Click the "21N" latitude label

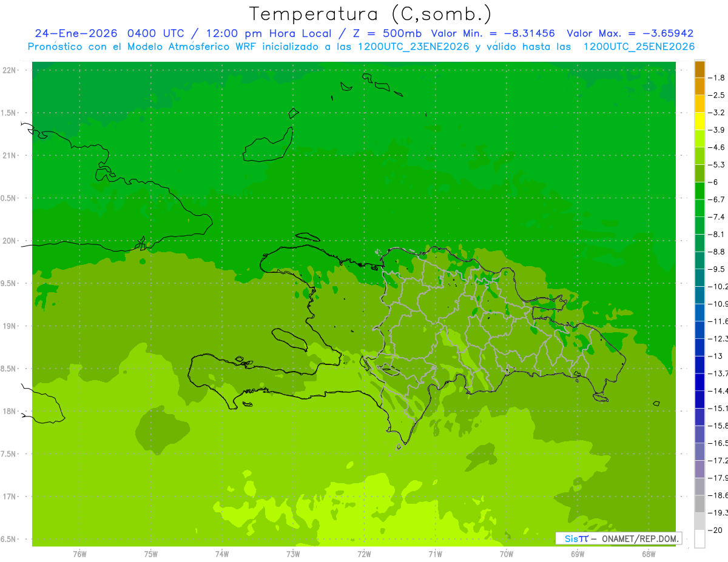click(x=10, y=155)
